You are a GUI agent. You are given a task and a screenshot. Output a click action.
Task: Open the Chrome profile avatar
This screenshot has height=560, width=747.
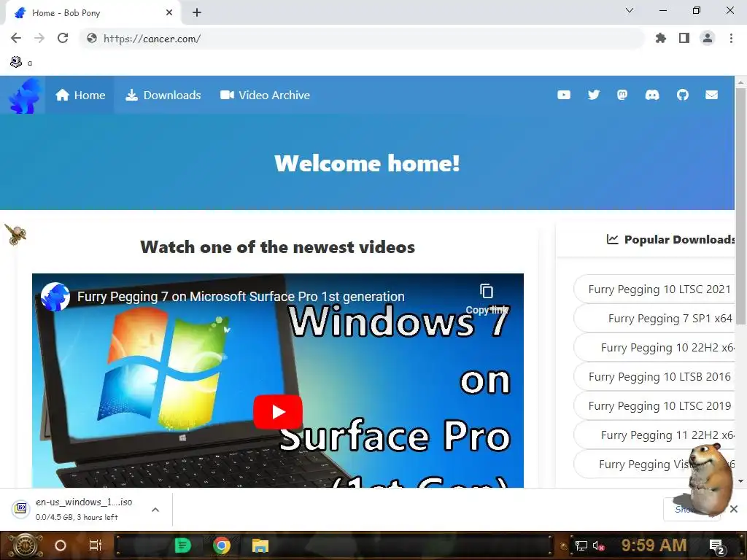pos(708,38)
